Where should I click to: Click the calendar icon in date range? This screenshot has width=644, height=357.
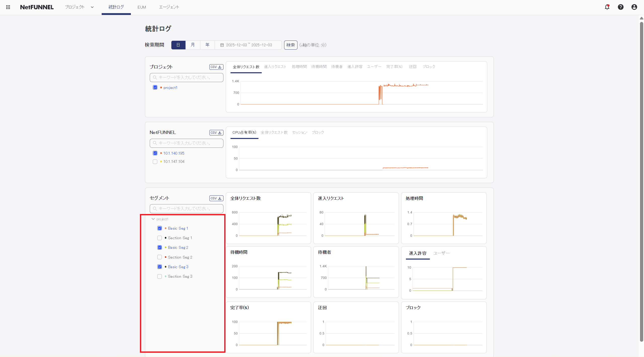[x=222, y=45]
